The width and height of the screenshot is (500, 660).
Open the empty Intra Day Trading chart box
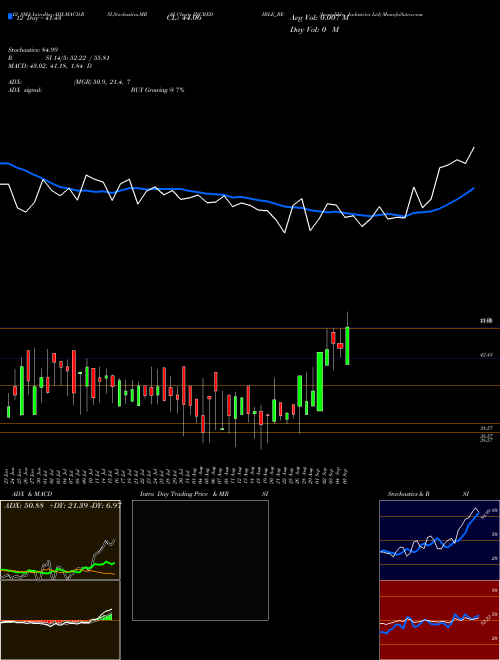point(200,560)
